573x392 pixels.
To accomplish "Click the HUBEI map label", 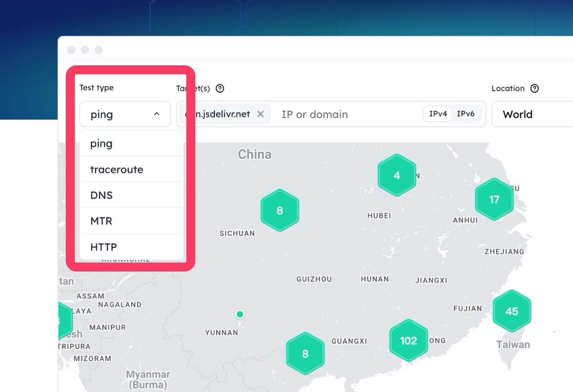I will [379, 215].
